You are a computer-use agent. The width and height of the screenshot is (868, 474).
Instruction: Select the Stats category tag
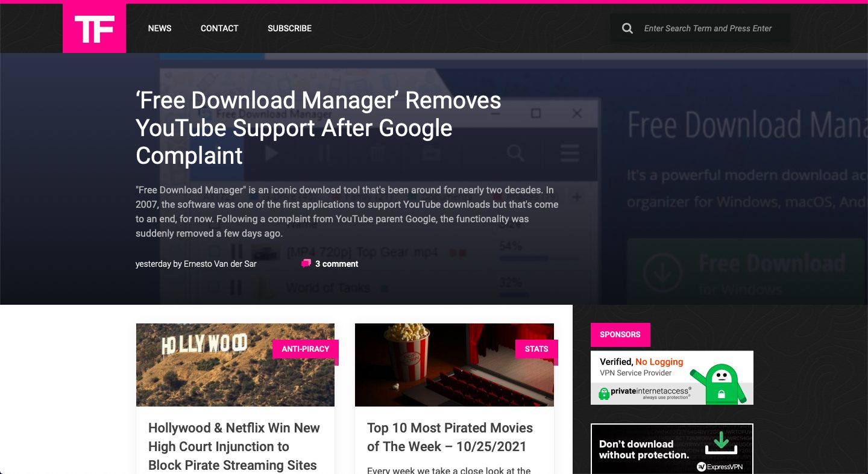pos(536,349)
